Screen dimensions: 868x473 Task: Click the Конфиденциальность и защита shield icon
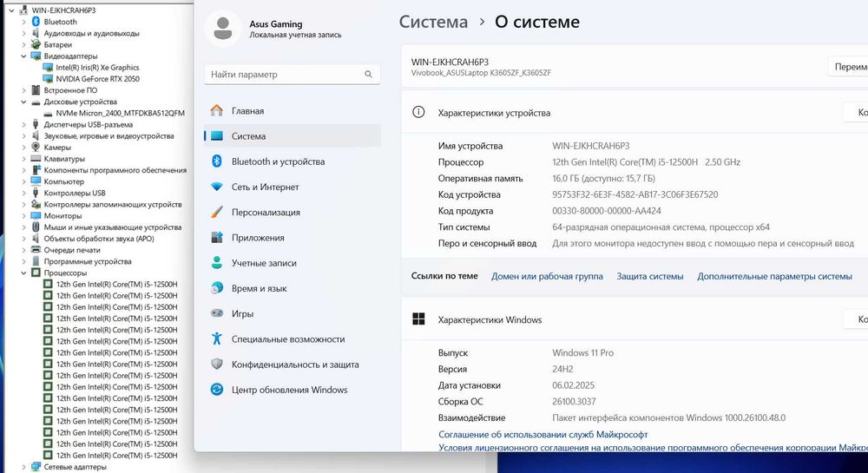point(217,364)
